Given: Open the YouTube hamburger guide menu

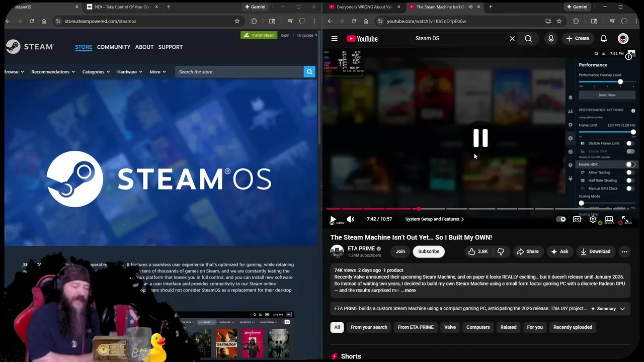Looking at the screenshot, I should 334,39.
